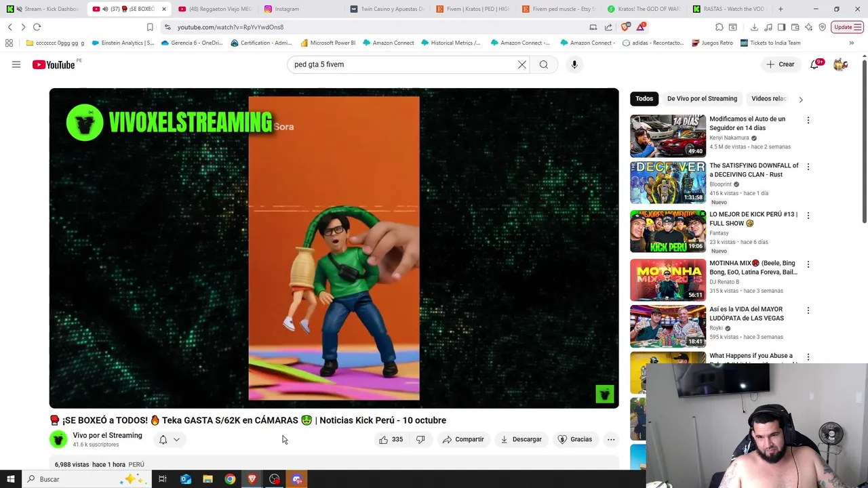Open the Tickets to India Team bookmark
The height and width of the screenshot is (488, 868).
coord(770,43)
